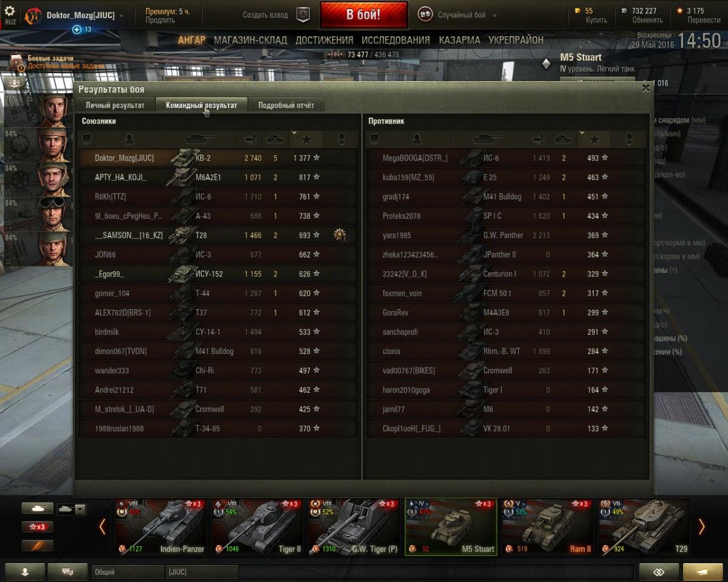Open the link icon button bottom right
The width and height of the screenshot is (728, 582).
pos(659,572)
